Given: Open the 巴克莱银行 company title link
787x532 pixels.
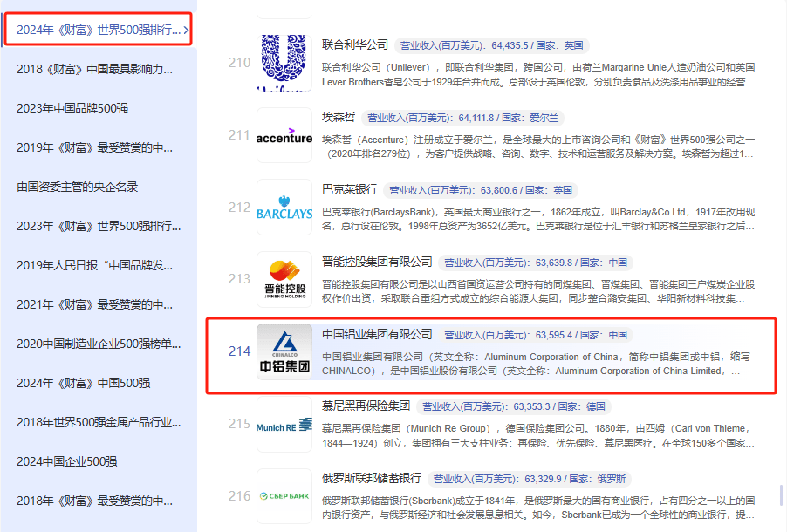Looking at the screenshot, I should point(349,189).
